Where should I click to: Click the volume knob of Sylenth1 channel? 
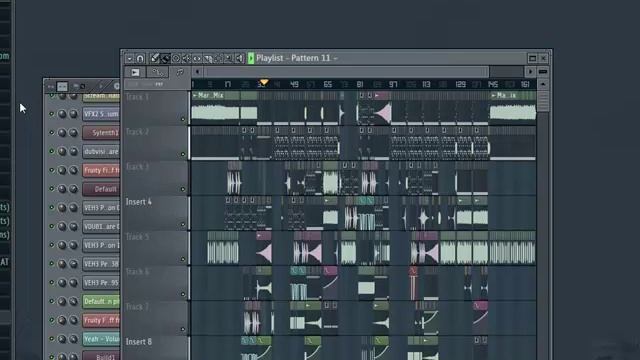click(73, 133)
